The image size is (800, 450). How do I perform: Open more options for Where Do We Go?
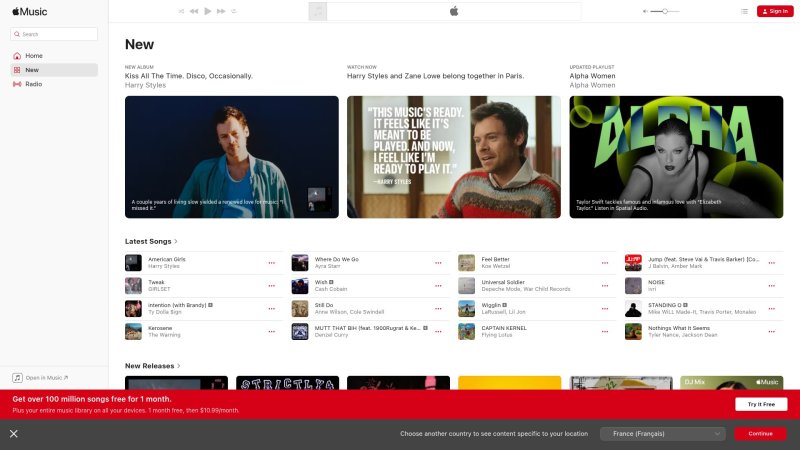pyautogui.click(x=438, y=263)
